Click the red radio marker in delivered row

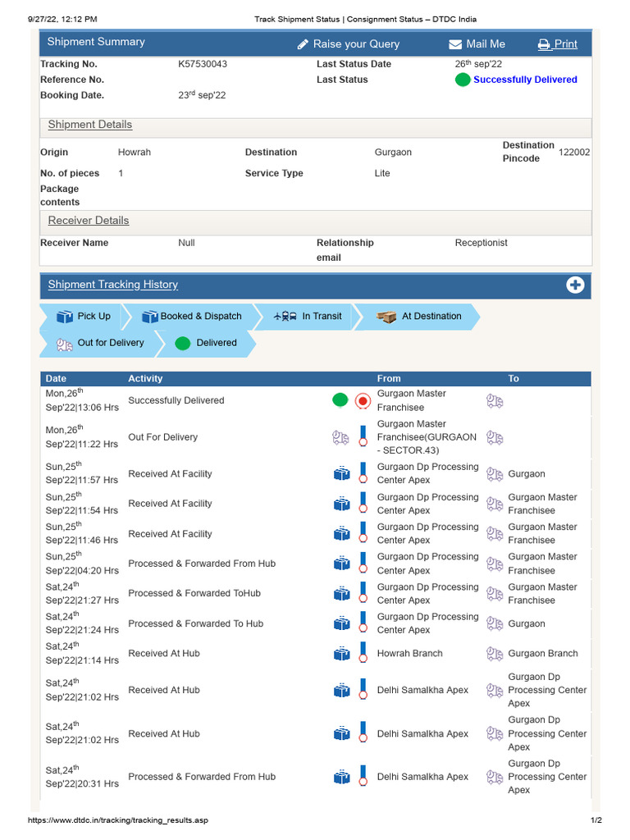(363, 401)
